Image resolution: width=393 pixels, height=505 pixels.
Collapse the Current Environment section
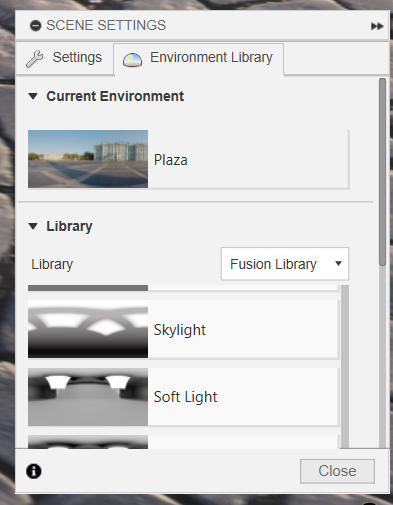[33, 96]
